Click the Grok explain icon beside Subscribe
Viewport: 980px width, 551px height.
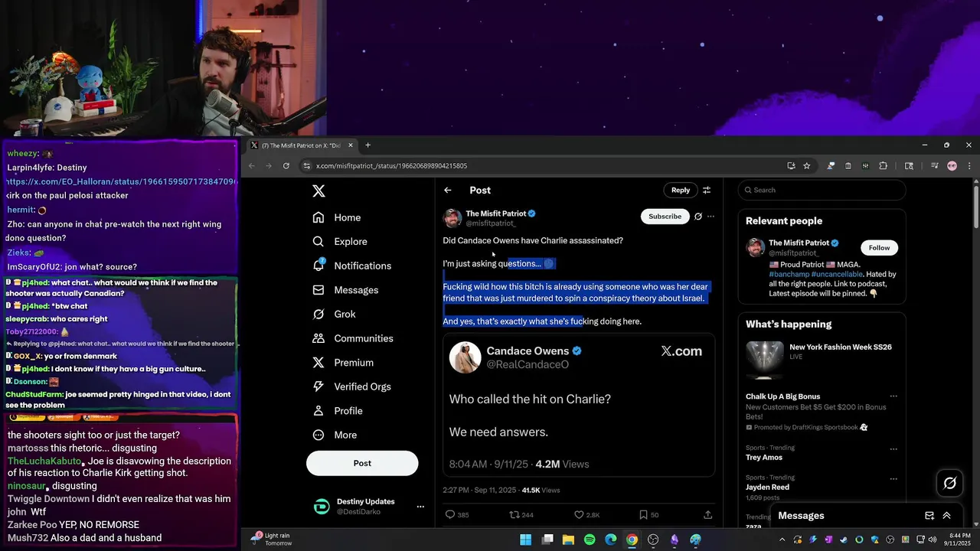point(697,217)
